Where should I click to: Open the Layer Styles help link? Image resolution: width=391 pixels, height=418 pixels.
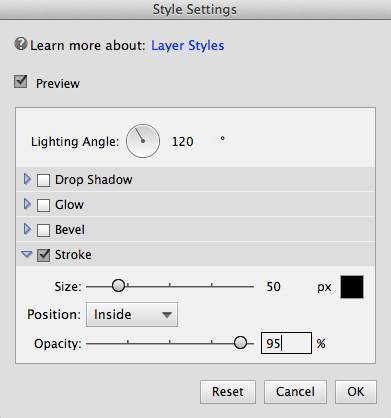(188, 46)
